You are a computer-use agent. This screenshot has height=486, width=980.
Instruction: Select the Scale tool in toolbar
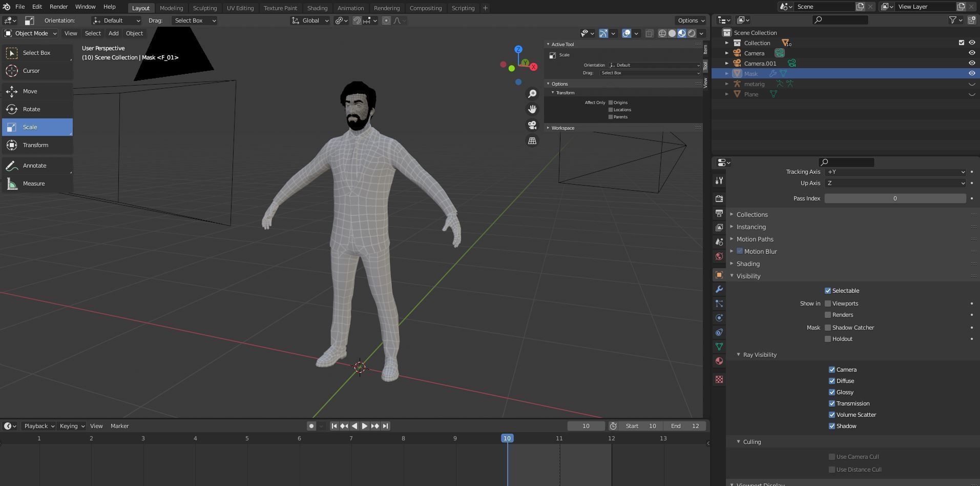pyautogui.click(x=37, y=127)
